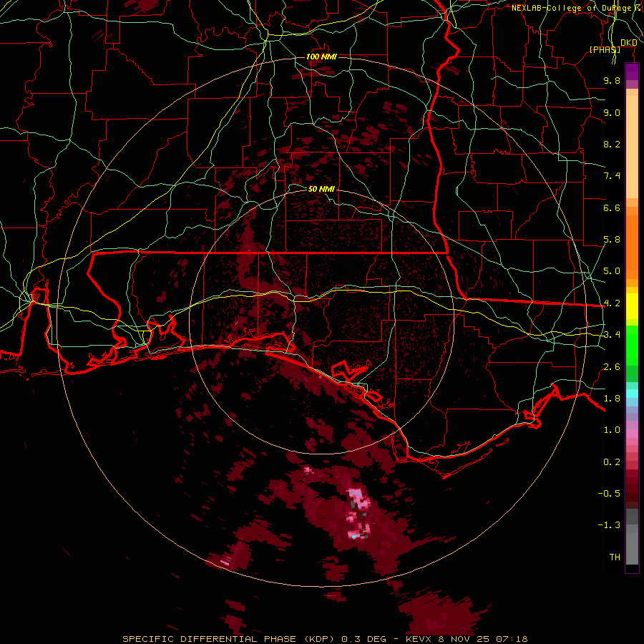Click the 2.6 legend value
The image size is (644, 644).
[612, 367]
